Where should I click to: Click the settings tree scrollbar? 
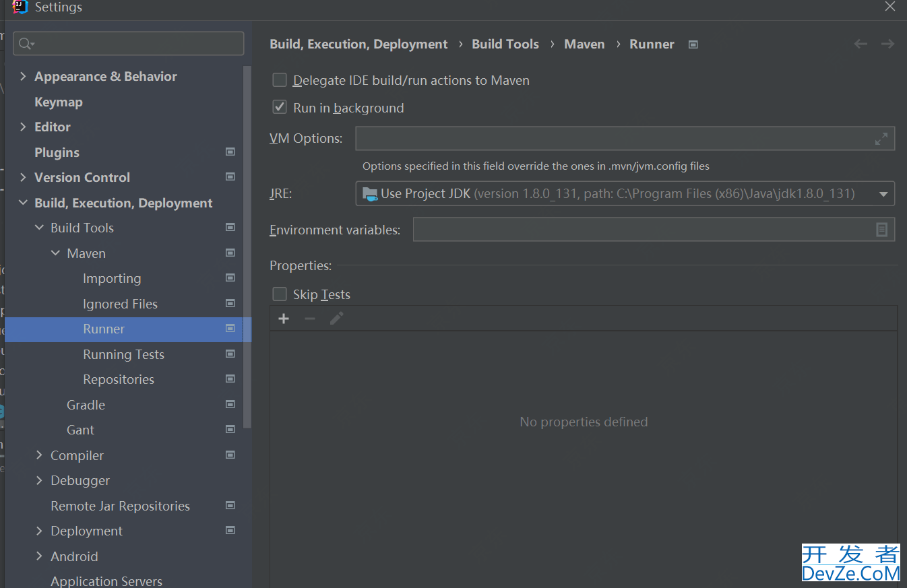tap(247, 247)
